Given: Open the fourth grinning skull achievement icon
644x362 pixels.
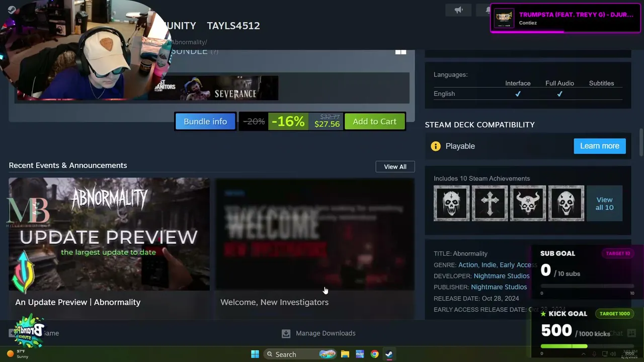Looking at the screenshot, I should (x=567, y=203).
